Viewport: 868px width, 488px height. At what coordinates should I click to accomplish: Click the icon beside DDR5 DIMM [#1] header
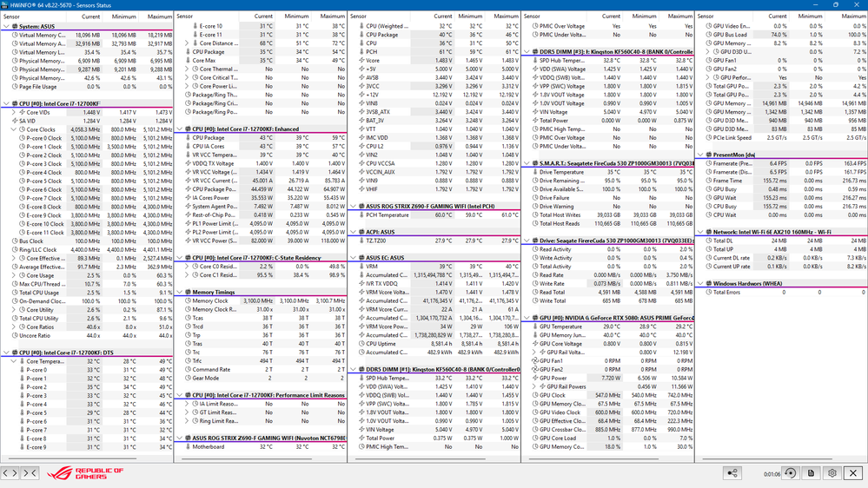click(x=361, y=370)
